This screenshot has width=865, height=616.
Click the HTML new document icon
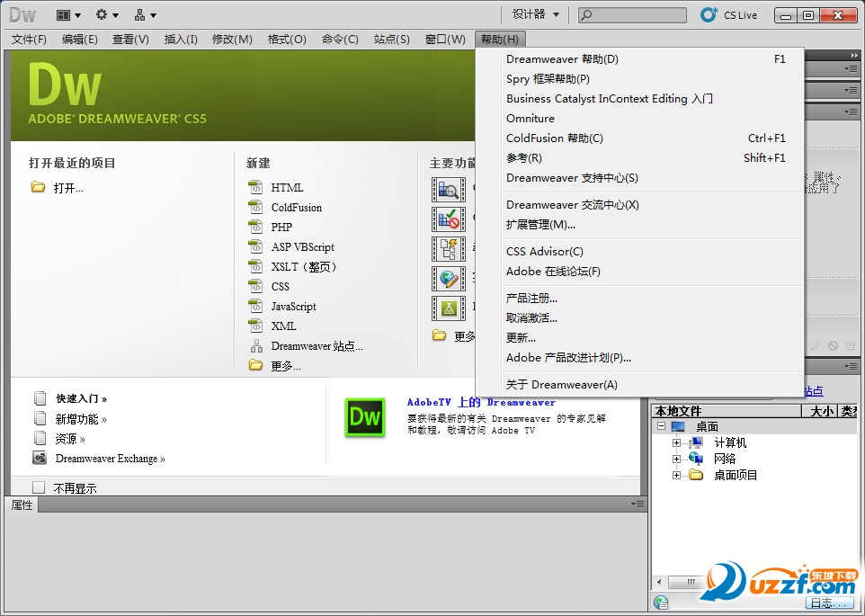255,188
